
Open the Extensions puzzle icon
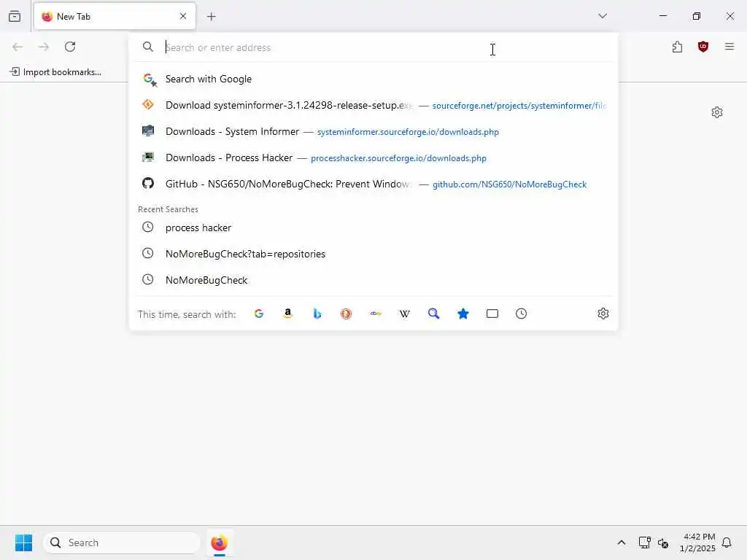(677, 47)
